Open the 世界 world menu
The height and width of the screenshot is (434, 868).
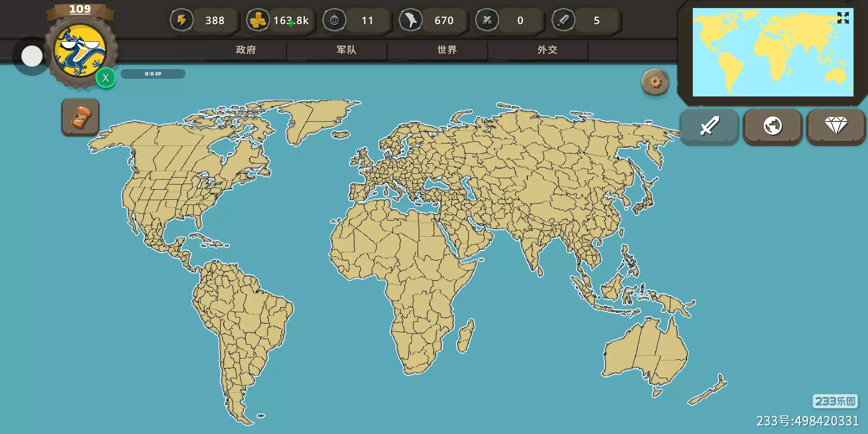click(447, 50)
